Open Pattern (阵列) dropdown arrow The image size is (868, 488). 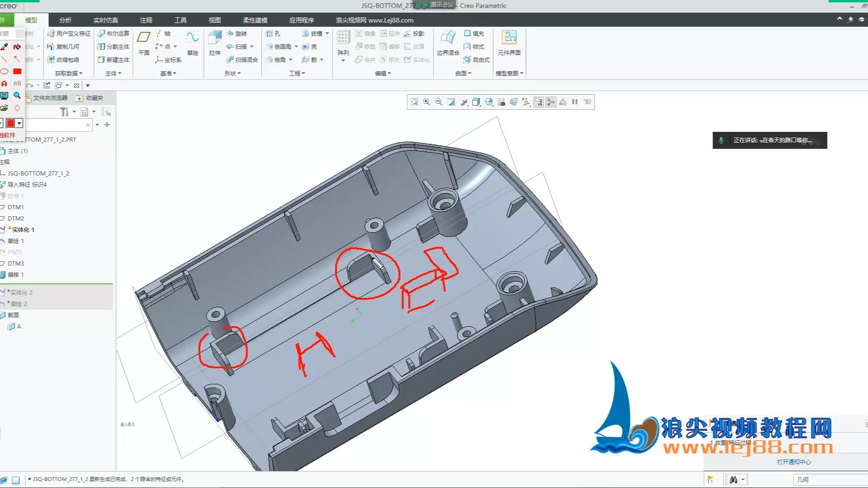tap(343, 61)
